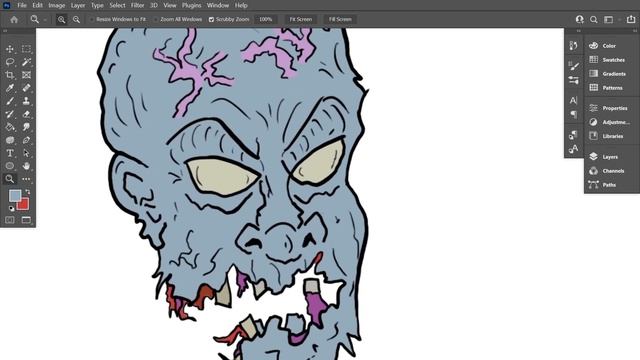Change the screen mode
The image size is (640, 360).
tap(26, 220)
